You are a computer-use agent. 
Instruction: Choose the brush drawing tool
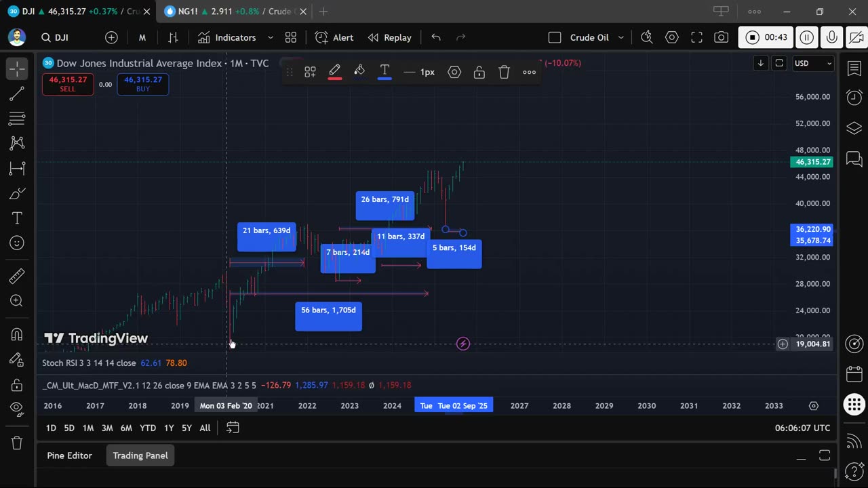pyautogui.click(x=17, y=194)
